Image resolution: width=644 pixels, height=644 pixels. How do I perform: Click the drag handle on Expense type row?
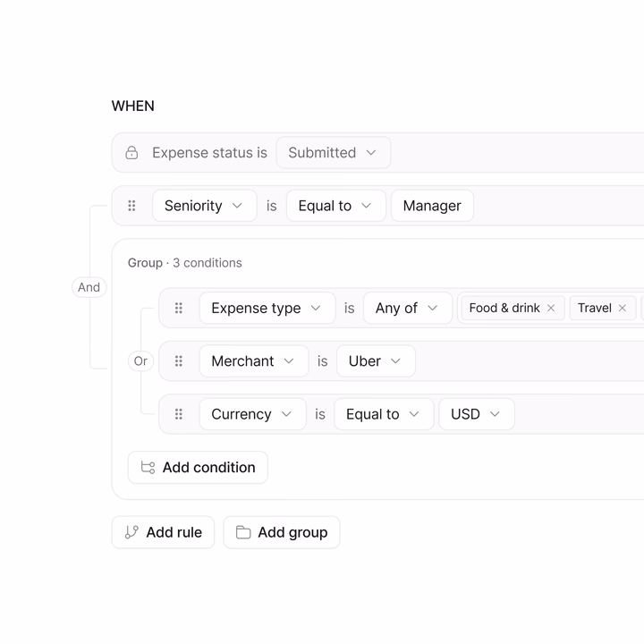(179, 308)
